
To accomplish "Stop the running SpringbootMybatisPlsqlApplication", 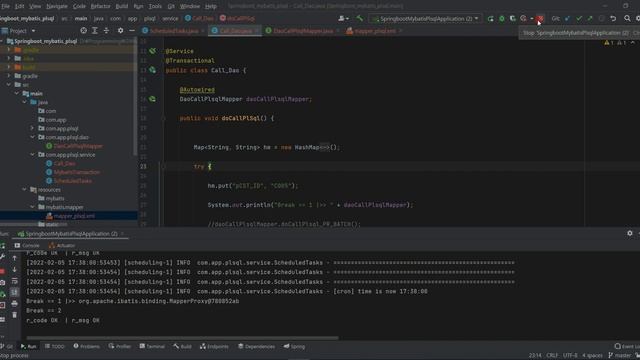I will point(540,19).
